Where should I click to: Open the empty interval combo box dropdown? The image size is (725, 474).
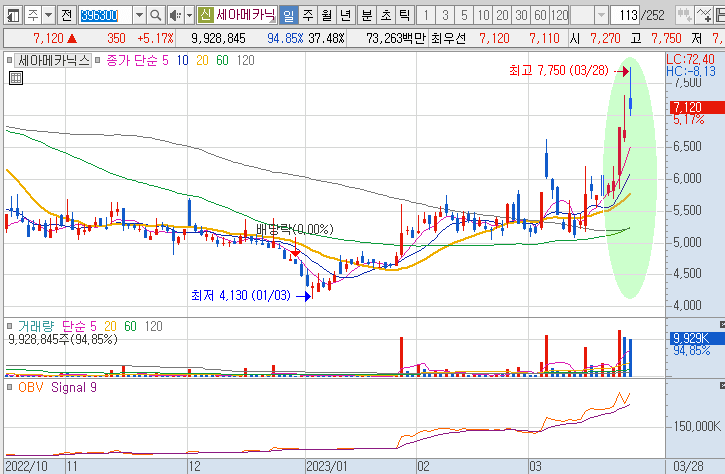click(601, 16)
